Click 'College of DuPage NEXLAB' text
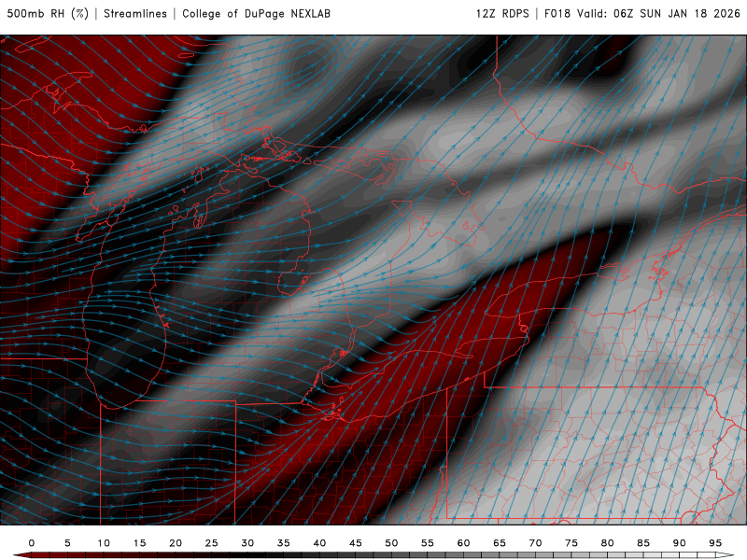Viewport: 747px width, 560px height. 256,13
